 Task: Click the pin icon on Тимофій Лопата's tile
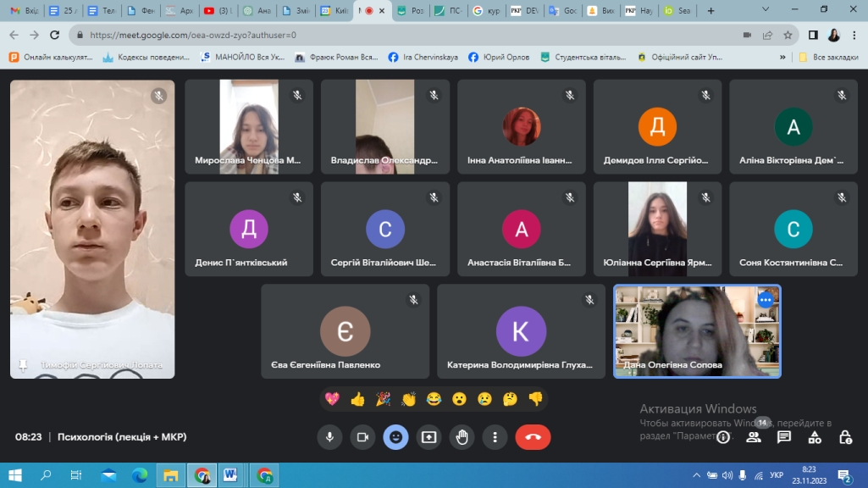[x=23, y=365]
